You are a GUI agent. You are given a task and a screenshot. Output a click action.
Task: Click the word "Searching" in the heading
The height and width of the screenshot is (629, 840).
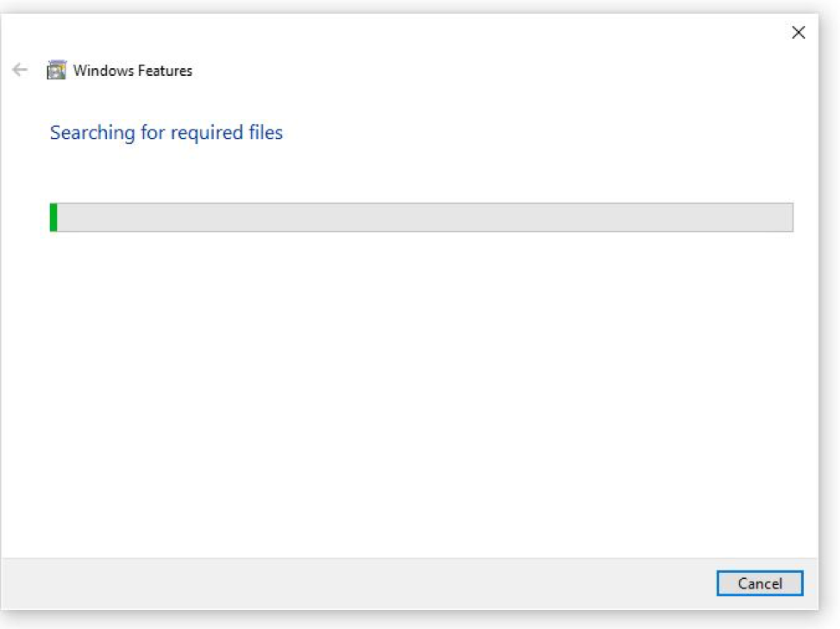[x=92, y=132]
